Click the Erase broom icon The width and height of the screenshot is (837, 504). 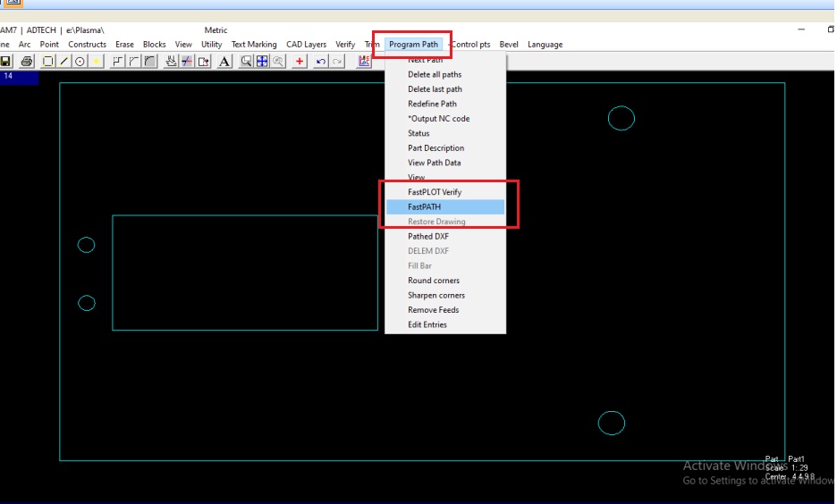pos(171,62)
